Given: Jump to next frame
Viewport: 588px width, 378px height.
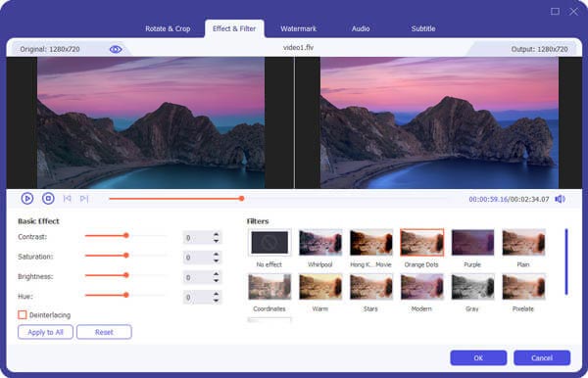Looking at the screenshot, I should point(84,198).
